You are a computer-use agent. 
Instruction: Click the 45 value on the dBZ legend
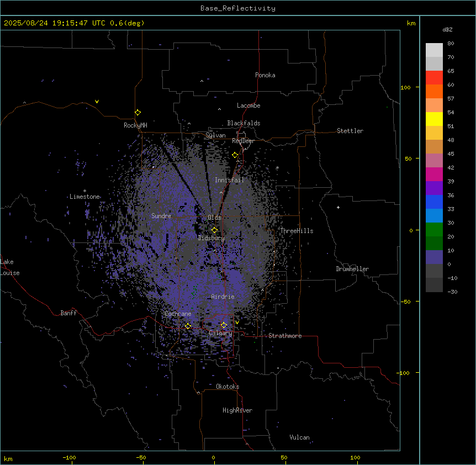click(x=451, y=154)
